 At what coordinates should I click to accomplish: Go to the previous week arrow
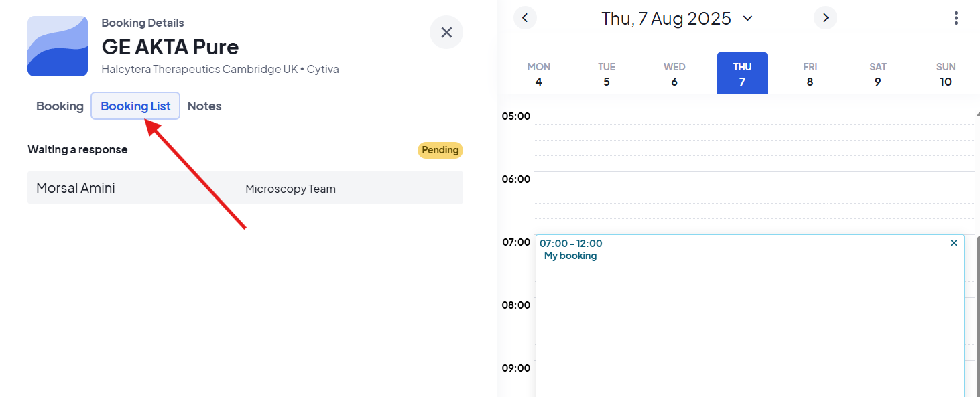tap(525, 18)
